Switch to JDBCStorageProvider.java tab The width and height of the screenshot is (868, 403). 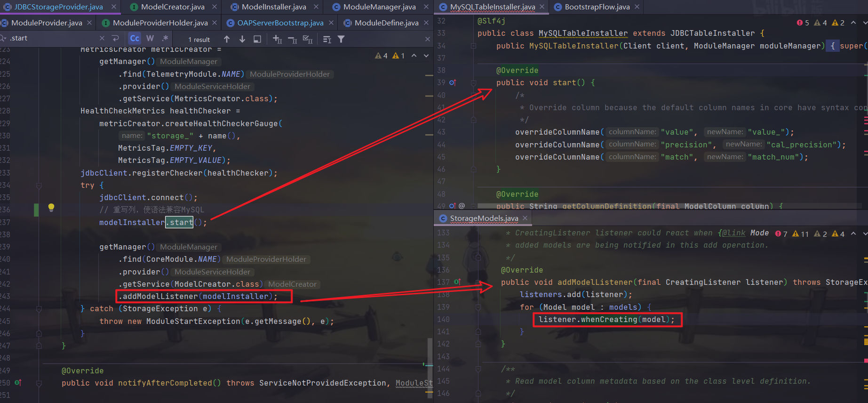tap(59, 7)
